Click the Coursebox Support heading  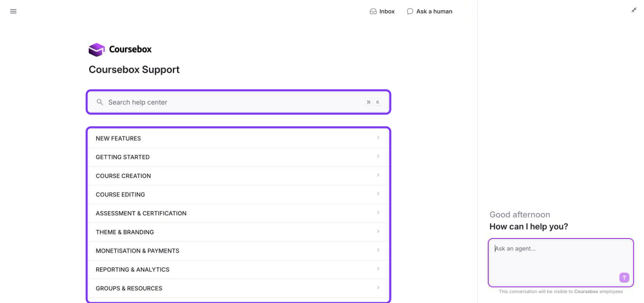[x=134, y=70]
